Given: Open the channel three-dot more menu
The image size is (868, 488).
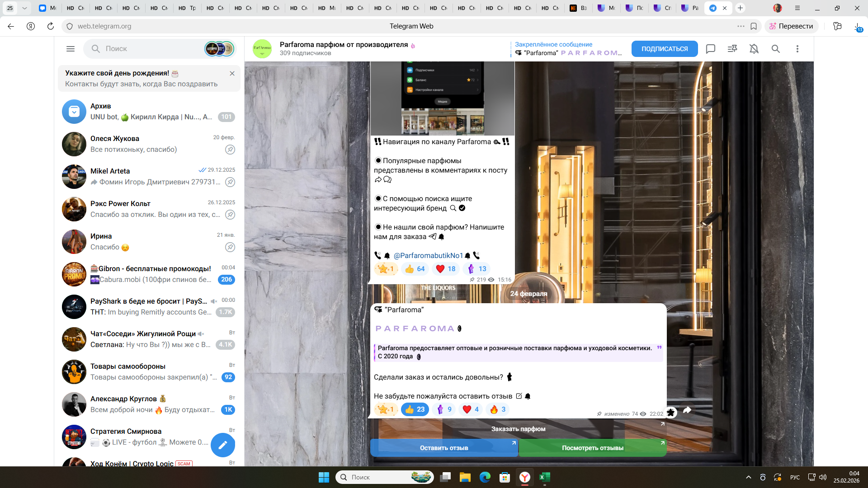Looking at the screenshot, I should pyautogui.click(x=797, y=49).
